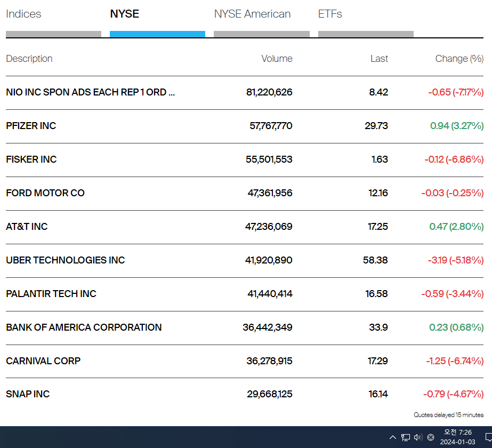Click the Change (%) column header

coord(459,59)
